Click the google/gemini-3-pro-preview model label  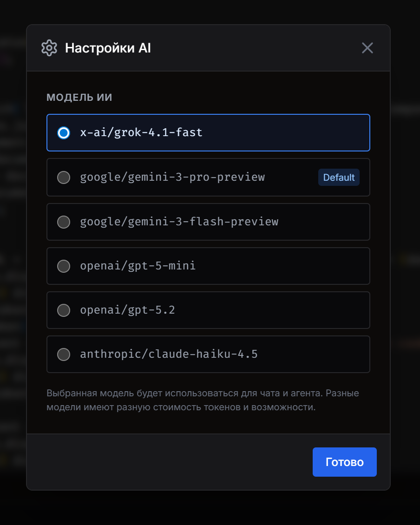(172, 177)
